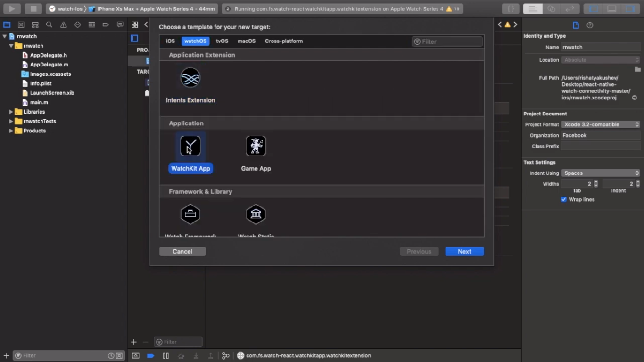Image resolution: width=644 pixels, height=362 pixels.
Task: Switch to the Cross-platform template tab
Action: tap(284, 41)
